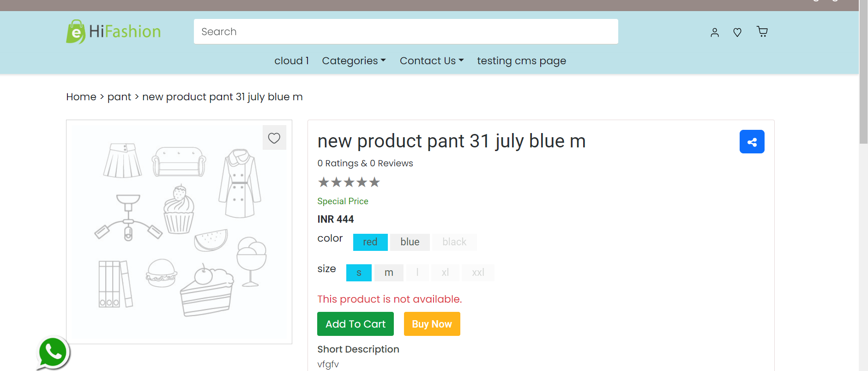Open the shopping cart icon
This screenshot has height=371, width=868.
762,31
